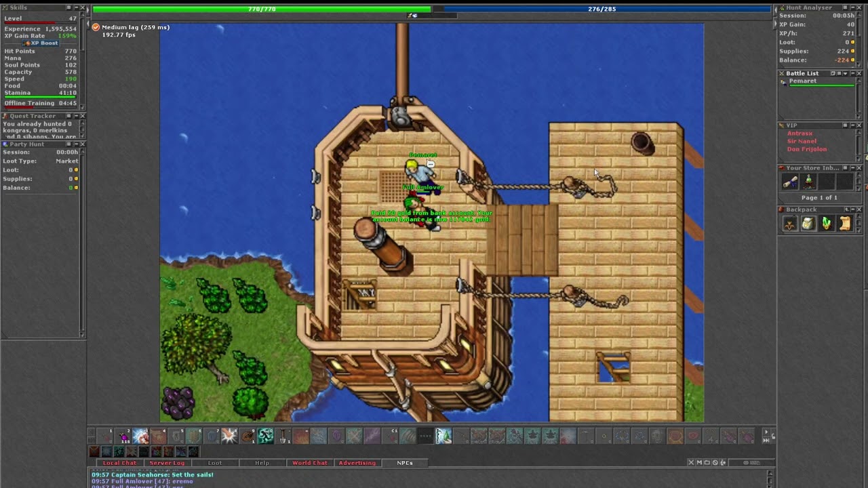Select the NPCs chat tab

(x=405, y=463)
